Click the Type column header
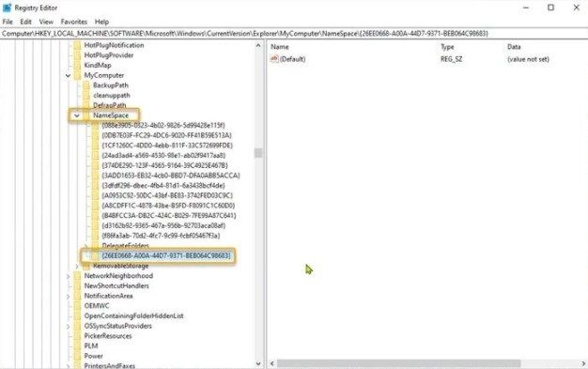588x369 pixels. [447, 47]
